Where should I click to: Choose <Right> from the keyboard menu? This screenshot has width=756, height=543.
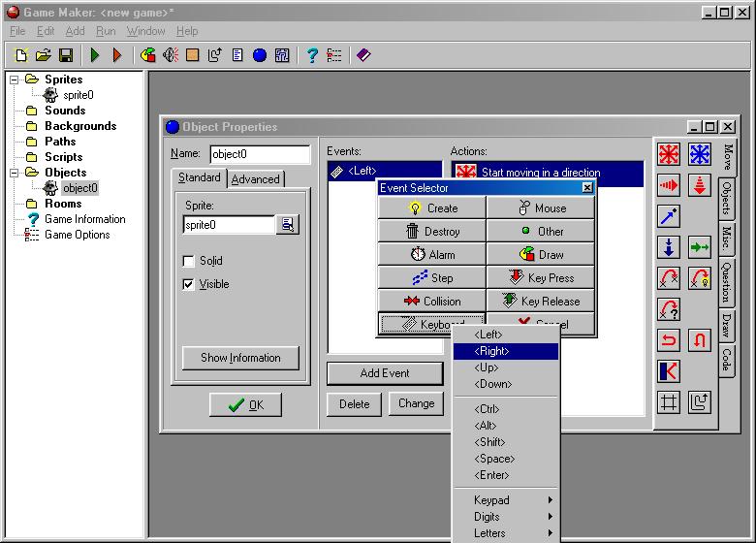505,351
